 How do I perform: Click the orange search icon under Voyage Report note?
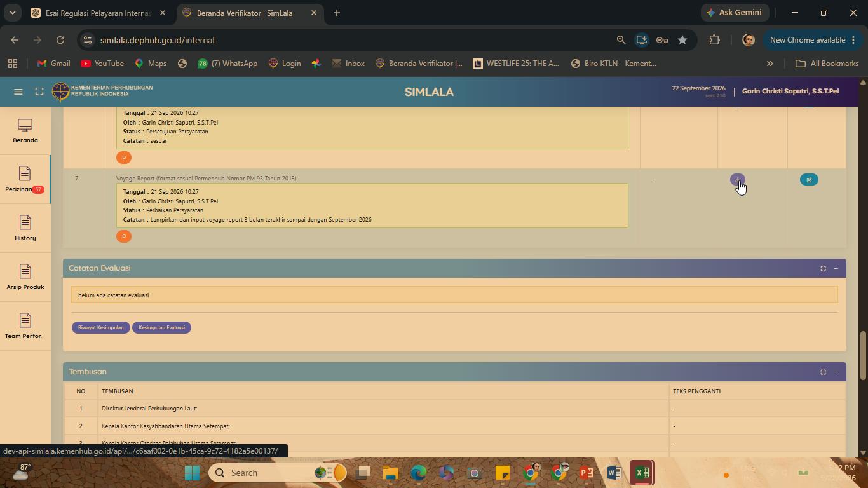[x=124, y=236]
